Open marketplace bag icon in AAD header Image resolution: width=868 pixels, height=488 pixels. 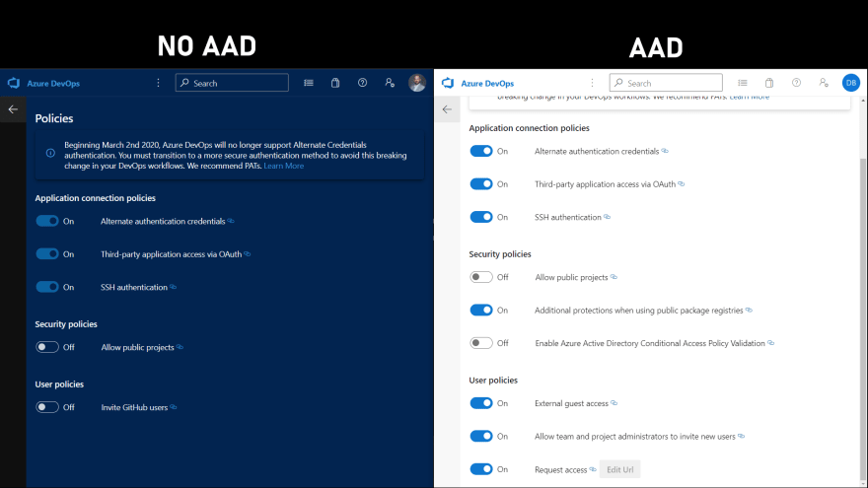pos(769,83)
